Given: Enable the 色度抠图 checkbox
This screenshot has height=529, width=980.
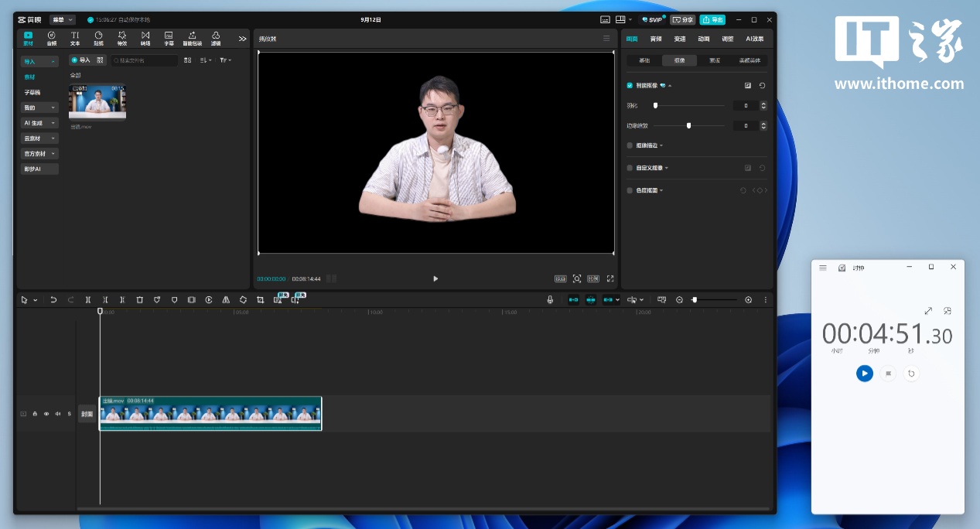Looking at the screenshot, I should tap(630, 190).
